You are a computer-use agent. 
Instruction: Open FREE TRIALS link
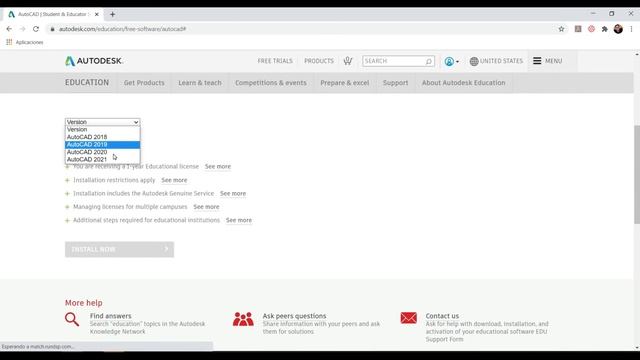click(275, 61)
